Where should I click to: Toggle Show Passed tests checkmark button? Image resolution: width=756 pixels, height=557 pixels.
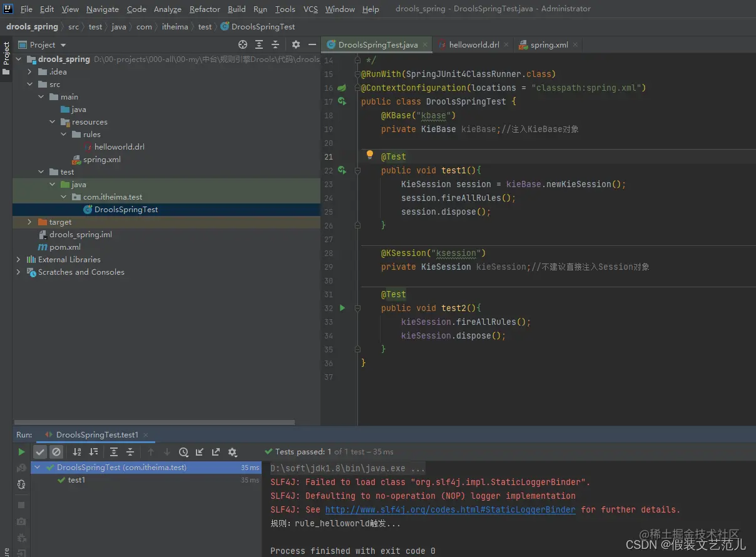pyautogui.click(x=40, y=452)
